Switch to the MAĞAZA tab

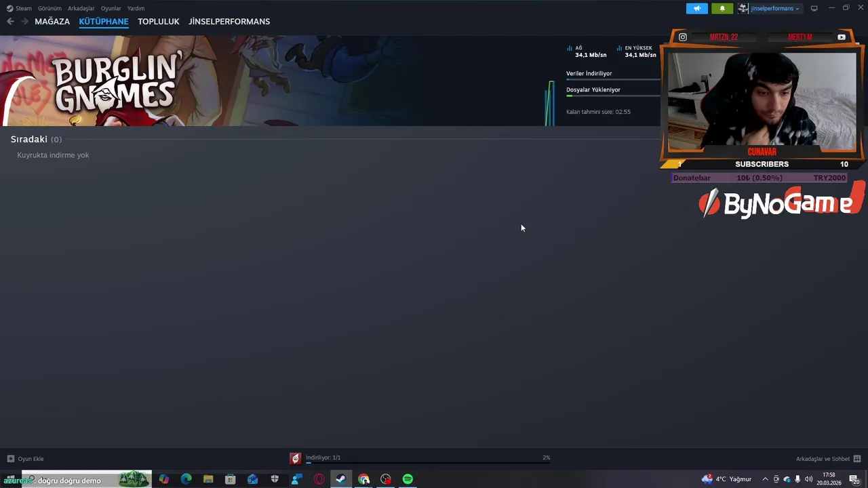click(52, 22)
